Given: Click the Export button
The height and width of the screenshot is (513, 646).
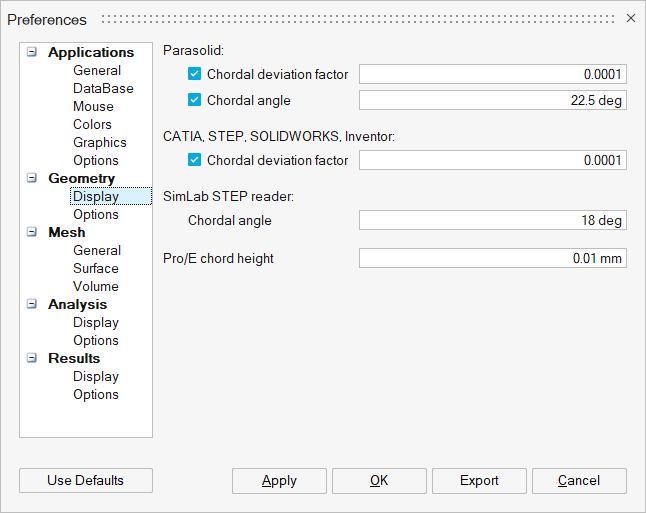Looking at the screenshot, I should (479, 481).
